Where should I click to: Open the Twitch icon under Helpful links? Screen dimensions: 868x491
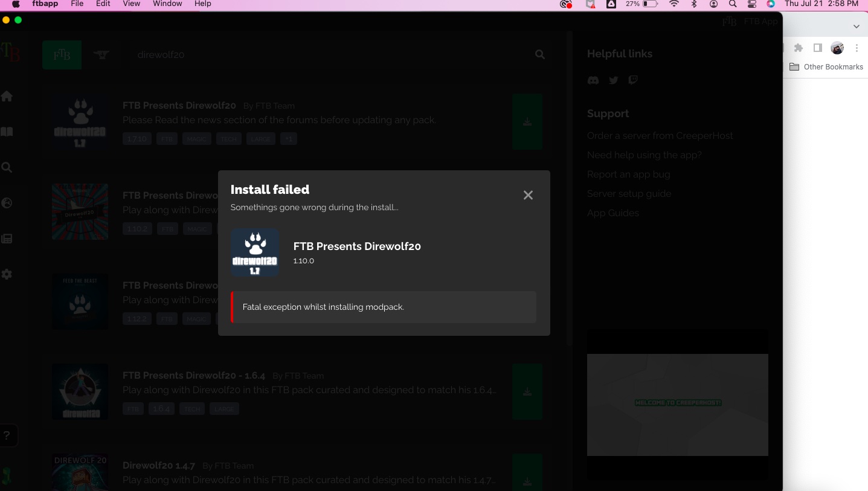click(x=632, y=80)
